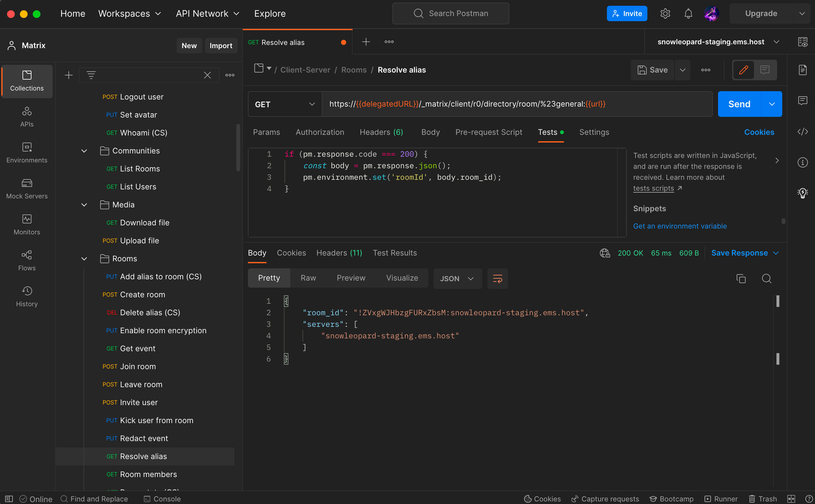This screenshot has width=815, height=504.
Task: Open the JSON format dropdown
Action: [x=457, y=278]
